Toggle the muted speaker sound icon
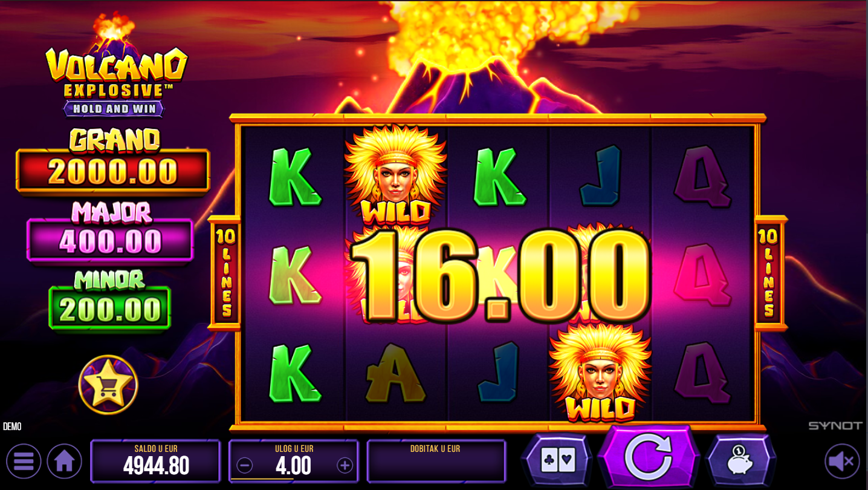This screenshot has height=490, width=868. click(842, 462)
